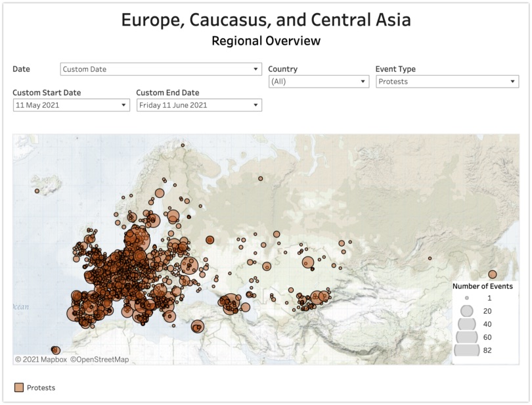This screenshot has width=532, height=405.
Task: Open the Event Type dropdown showing Protests
Action: [447, 82]
